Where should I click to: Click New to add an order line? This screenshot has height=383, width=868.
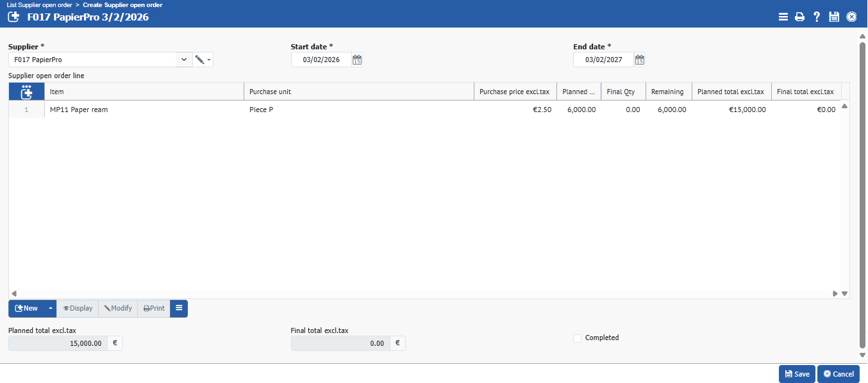click(x=26, y=309)
